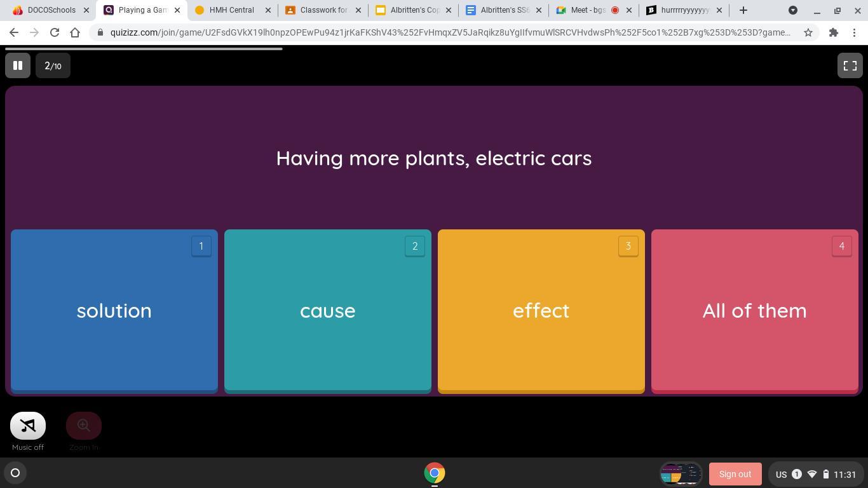
Task: Open the virtual desks thumbnail in shelf
Action: [x=681, y=473]
